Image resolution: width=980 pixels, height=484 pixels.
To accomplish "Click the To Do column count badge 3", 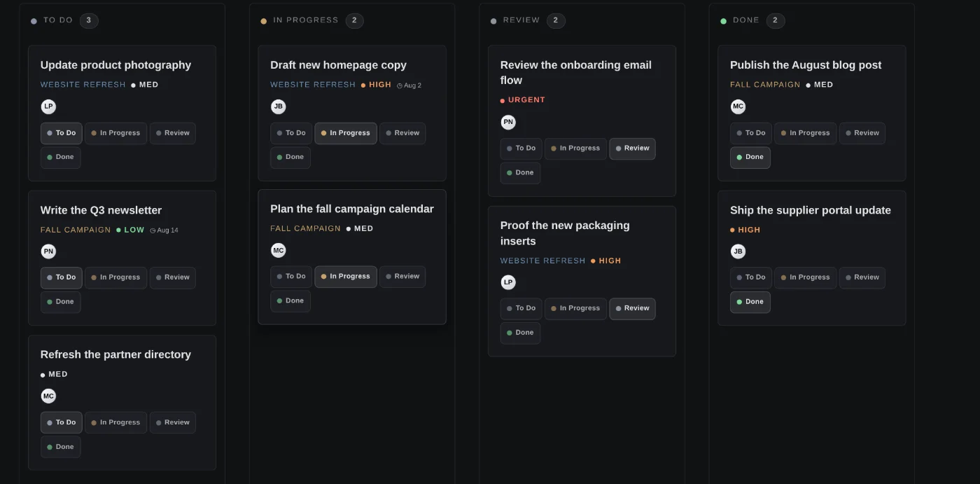I will pos(89,20).
